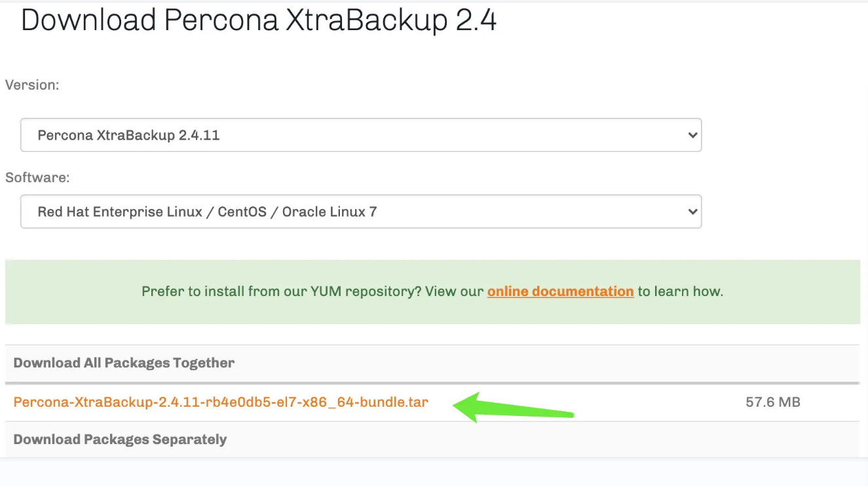Image resolution: width=868 pixels, height=486 pixels.
Task: Expand the Download Packages Separately section
Action: coord(120,439)
